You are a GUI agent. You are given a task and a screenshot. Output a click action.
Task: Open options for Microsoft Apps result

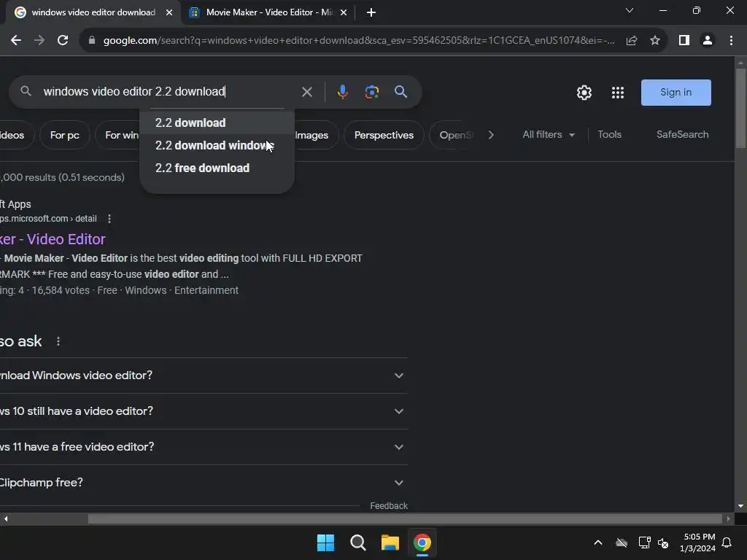pyautogui.click(x=109, y=219)
